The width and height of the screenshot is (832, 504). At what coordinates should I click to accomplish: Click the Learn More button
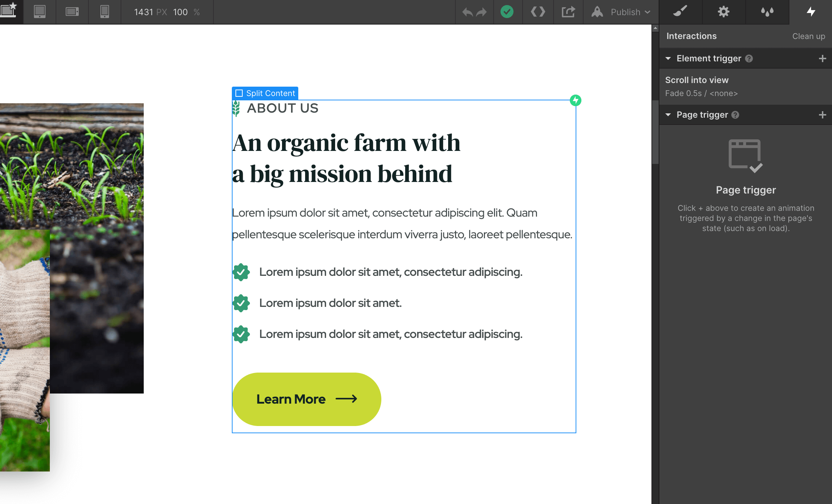pyautogui.click(x=307, y=399)
